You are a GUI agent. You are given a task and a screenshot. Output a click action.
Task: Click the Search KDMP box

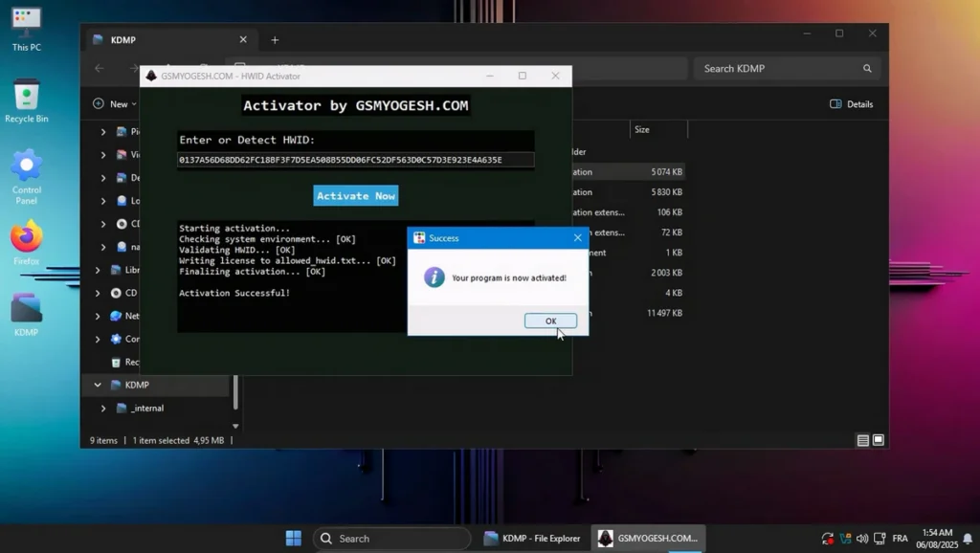coord(780,69)
